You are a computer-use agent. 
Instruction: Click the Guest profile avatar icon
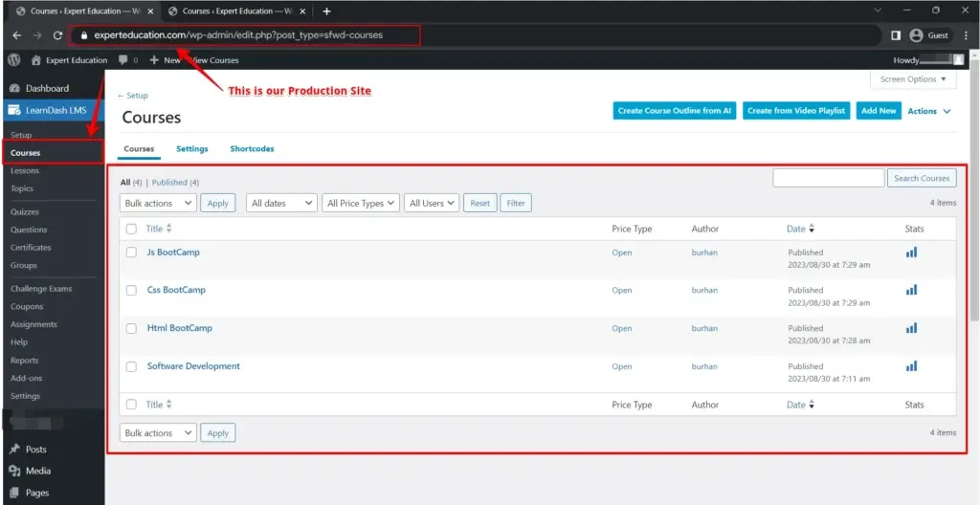916,35
